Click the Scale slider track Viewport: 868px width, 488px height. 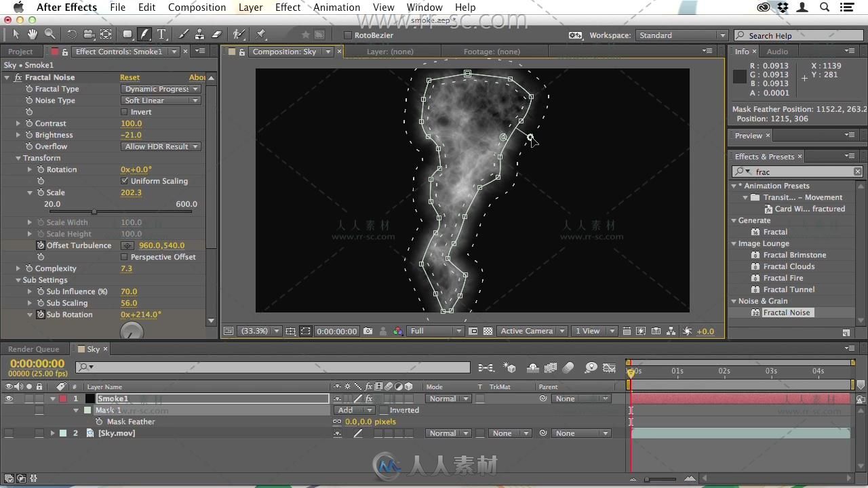(x=121, y=211)
